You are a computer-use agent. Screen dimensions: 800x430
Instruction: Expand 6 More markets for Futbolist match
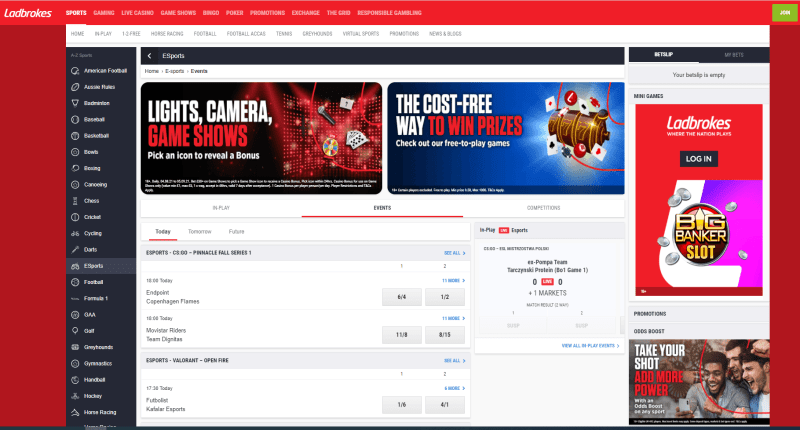[453, 388]
